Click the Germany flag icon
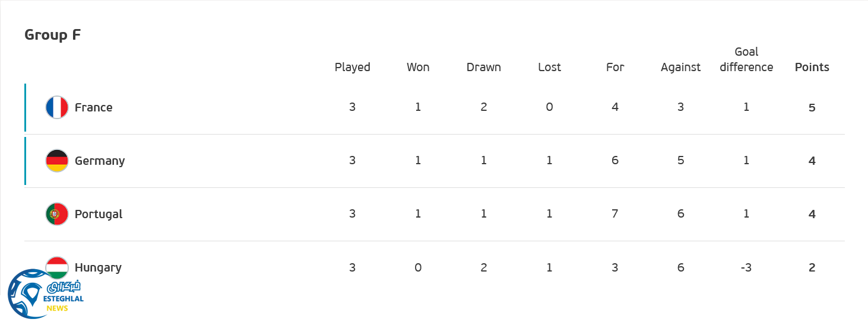The image size is (868, 332). coord(57,161)
